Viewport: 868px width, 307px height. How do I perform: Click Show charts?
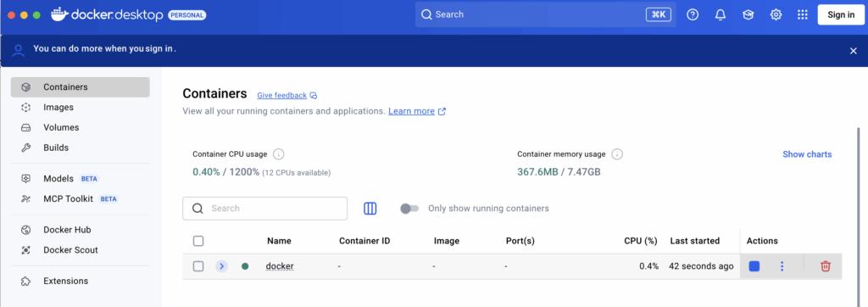coord(807,154)
